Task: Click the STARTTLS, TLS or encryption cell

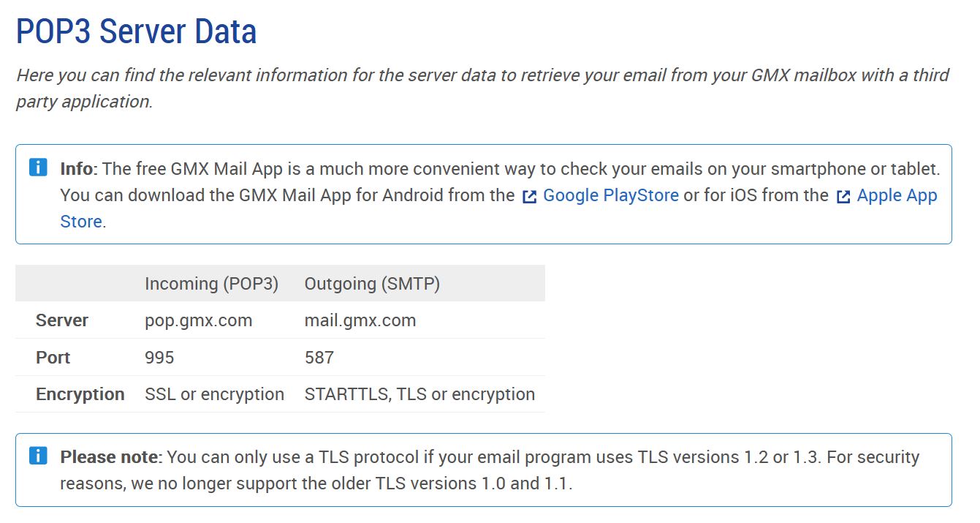Action: pos(419,394)
